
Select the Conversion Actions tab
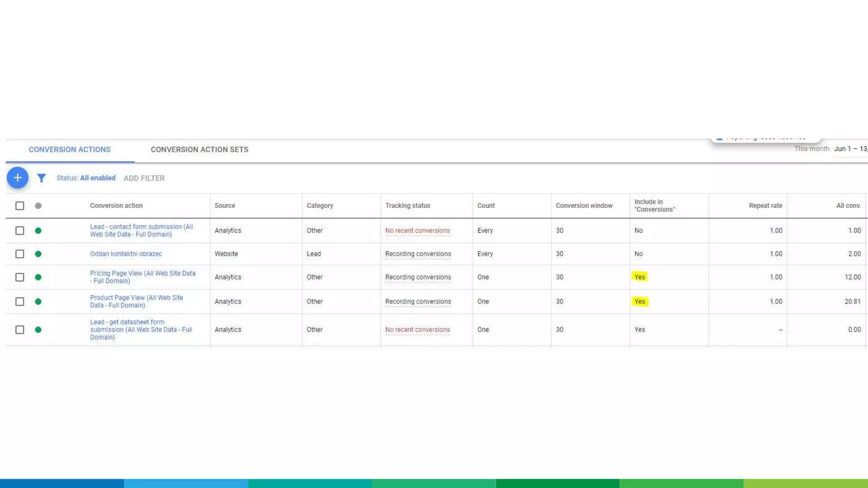coord(70,150)
